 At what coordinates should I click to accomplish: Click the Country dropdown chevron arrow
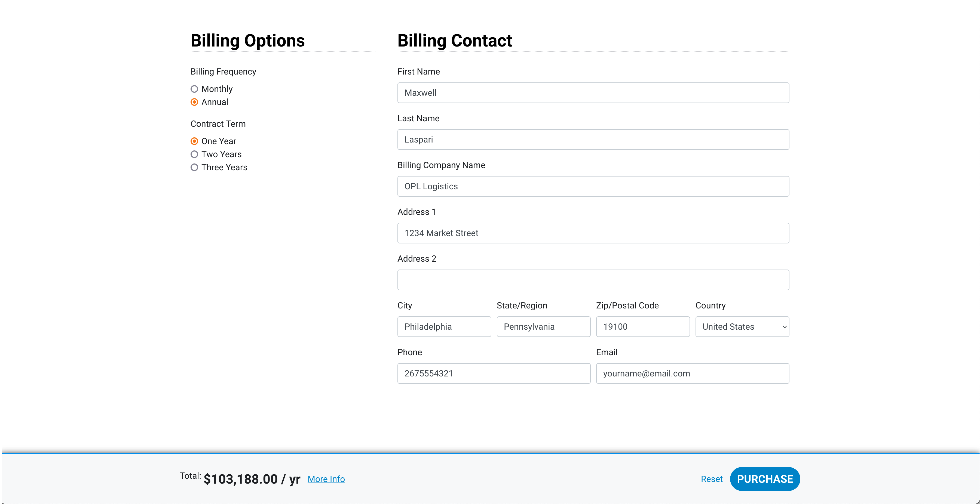point(784,327)
